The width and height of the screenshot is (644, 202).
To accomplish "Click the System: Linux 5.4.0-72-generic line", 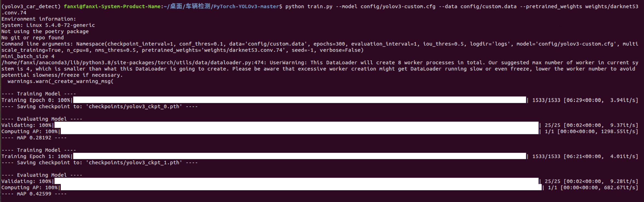I will pyautogui.click(x=48, y=25).
